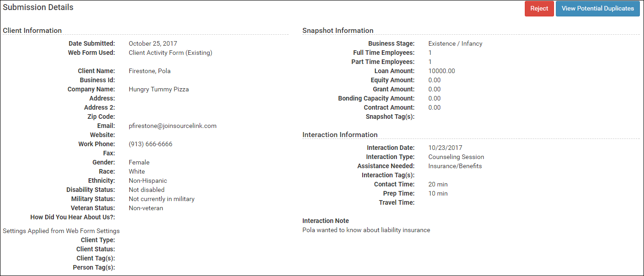Click the Client Tag(s) label
The width and height of the screenshot is (644, 276).
click(96, 258)
